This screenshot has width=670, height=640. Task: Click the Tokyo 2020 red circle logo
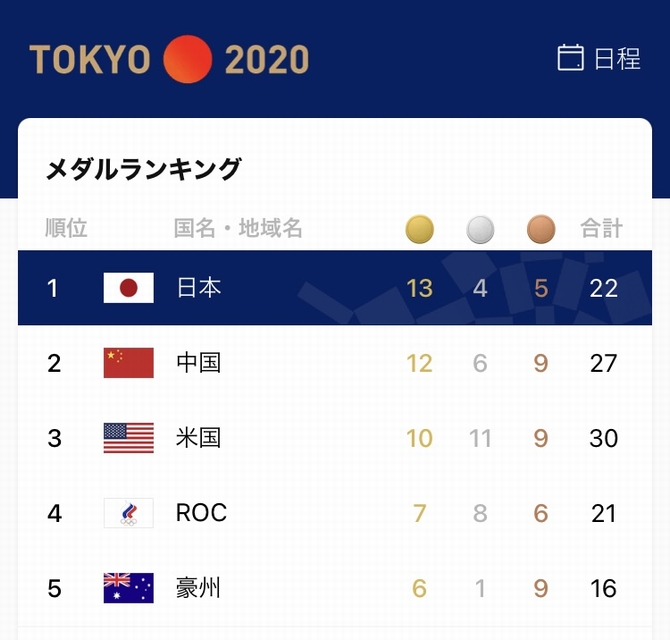point(187,59)
